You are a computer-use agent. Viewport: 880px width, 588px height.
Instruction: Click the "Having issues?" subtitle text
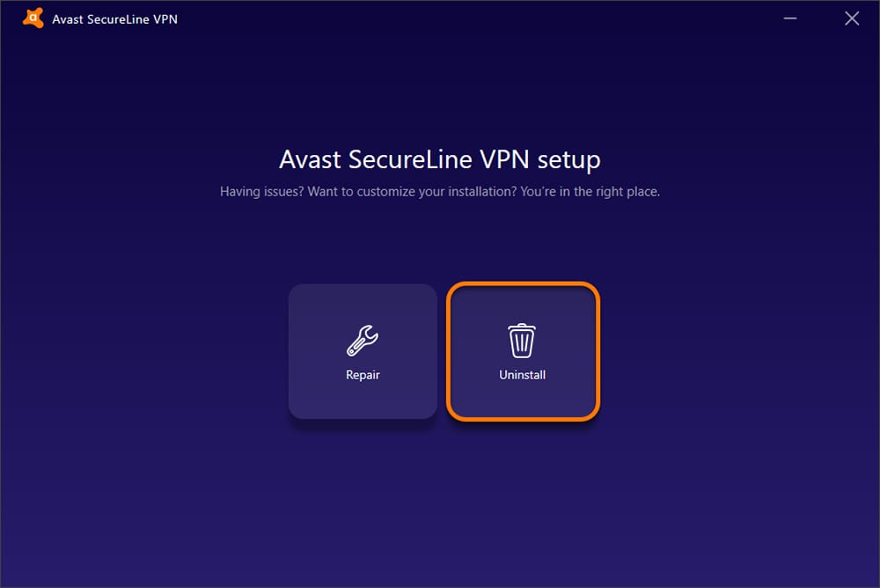click(x=261, y=192)
